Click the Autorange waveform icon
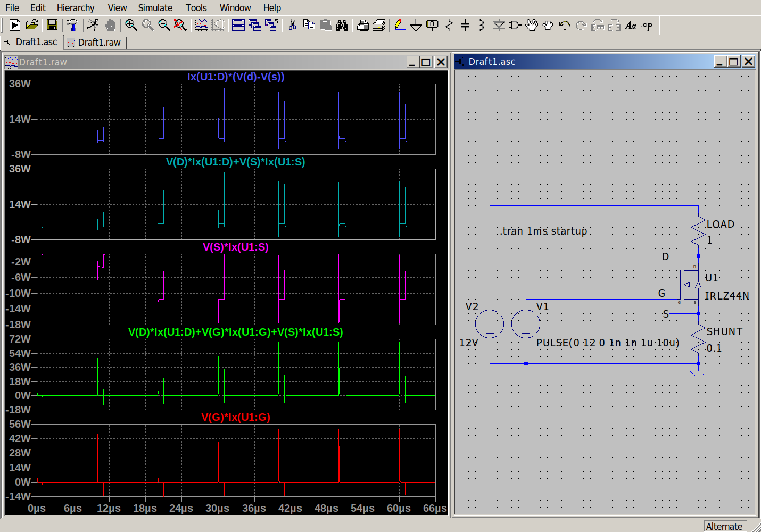 point(201,25)
